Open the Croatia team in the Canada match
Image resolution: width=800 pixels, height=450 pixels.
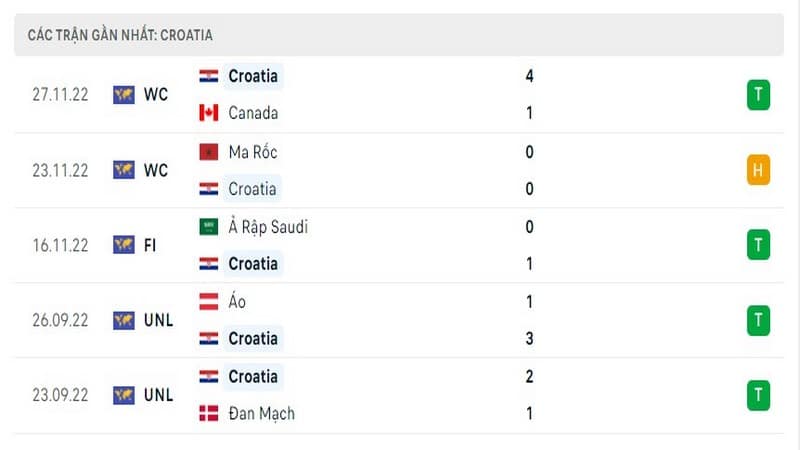point(253,76)
